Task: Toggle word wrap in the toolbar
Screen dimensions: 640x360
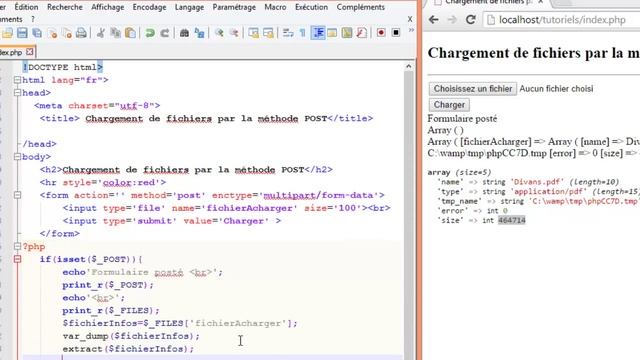Action: (x=288, y=33)
